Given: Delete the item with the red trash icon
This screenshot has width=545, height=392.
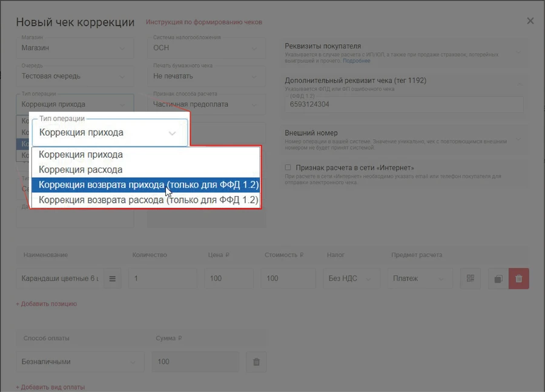Looking at the screenshot, I should 519,279.
